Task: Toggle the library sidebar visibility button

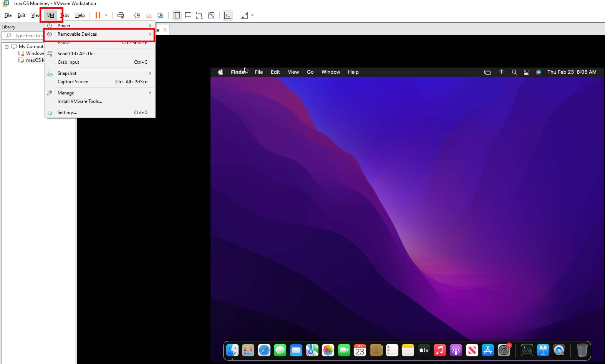Action: (x=177, y=15)
